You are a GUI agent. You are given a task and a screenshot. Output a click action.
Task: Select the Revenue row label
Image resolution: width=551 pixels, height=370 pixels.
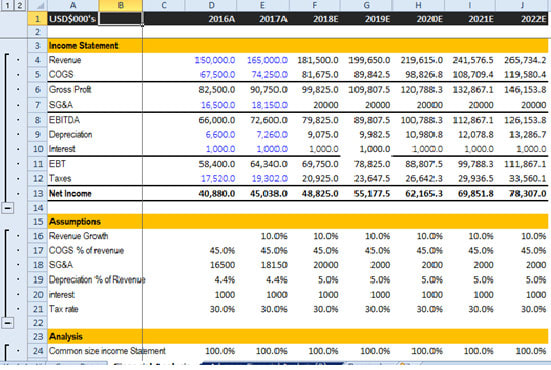(65, 60)
